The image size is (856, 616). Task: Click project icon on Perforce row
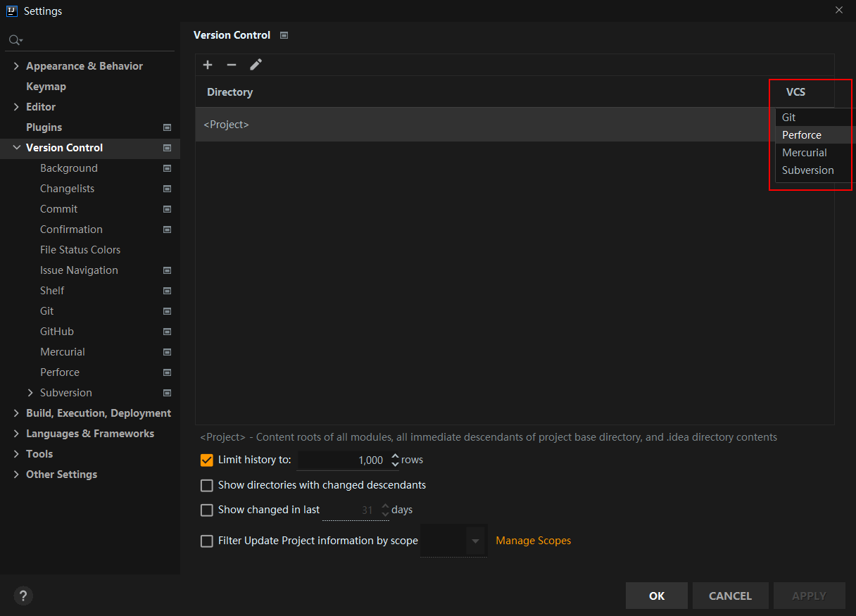coord(168,372)
